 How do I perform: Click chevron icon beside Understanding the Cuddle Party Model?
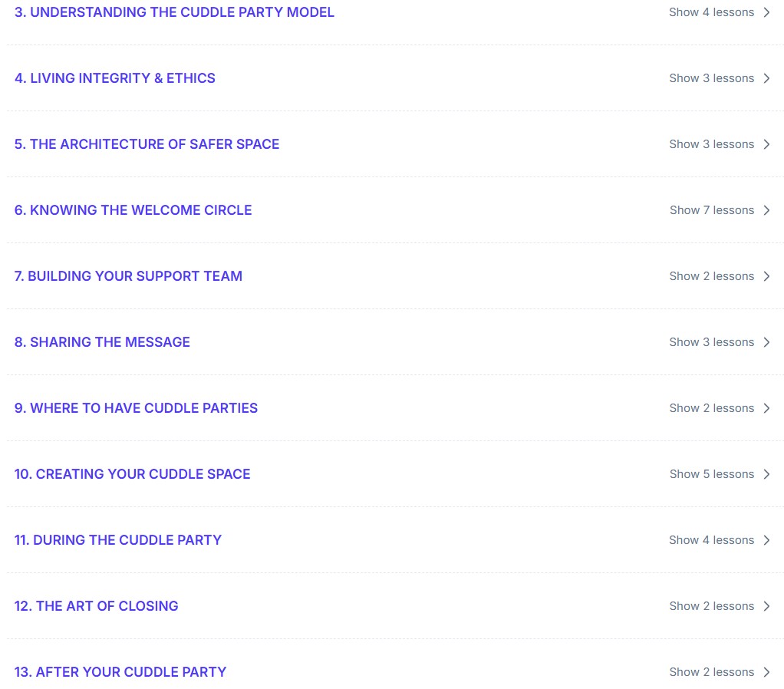point(766,12)
